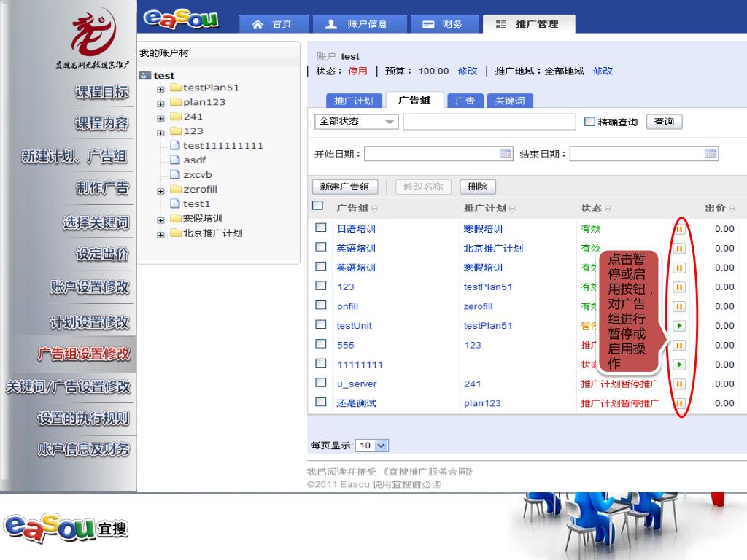Screen dimensions: 747x560
Task: Open 《宜搜推广服务合同》 contract link
Action: coord(427,472)
